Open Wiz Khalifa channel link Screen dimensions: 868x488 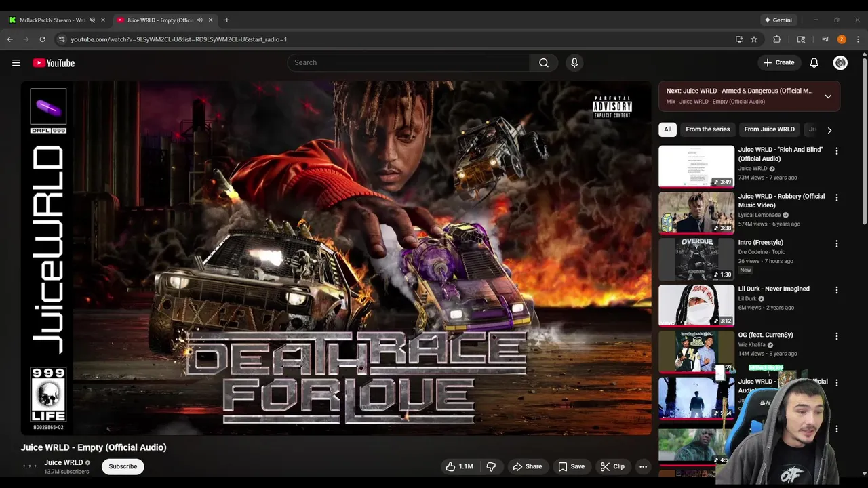(x=751, y=344)
